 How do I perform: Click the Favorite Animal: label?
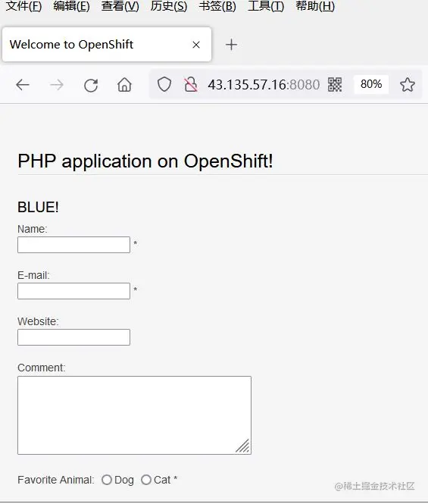click(x=56, y=480)
